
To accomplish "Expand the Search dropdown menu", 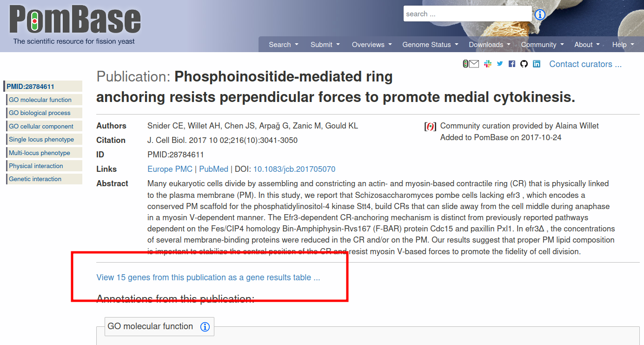I will 283,45.
